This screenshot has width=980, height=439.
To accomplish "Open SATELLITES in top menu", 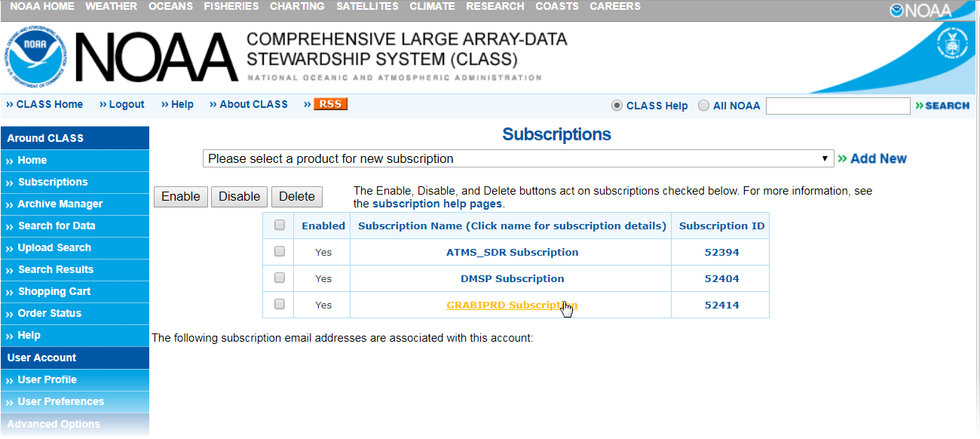I will click(367, 6).
